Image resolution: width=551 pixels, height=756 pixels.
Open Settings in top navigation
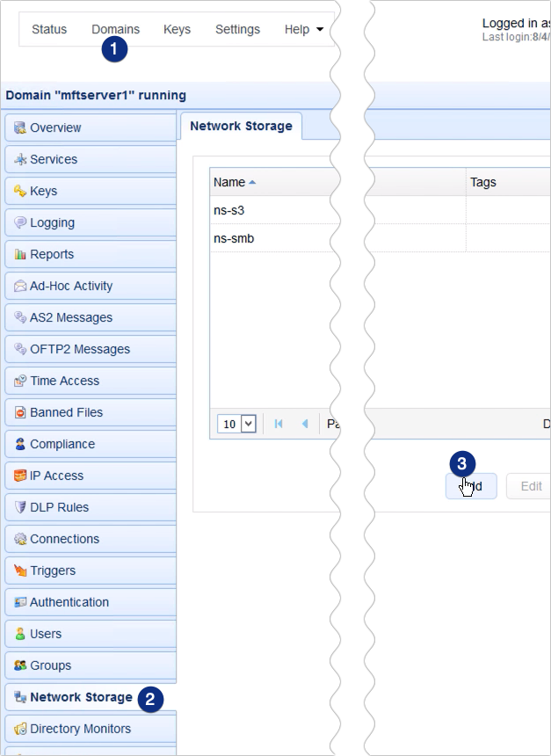(x=237, y=29)
